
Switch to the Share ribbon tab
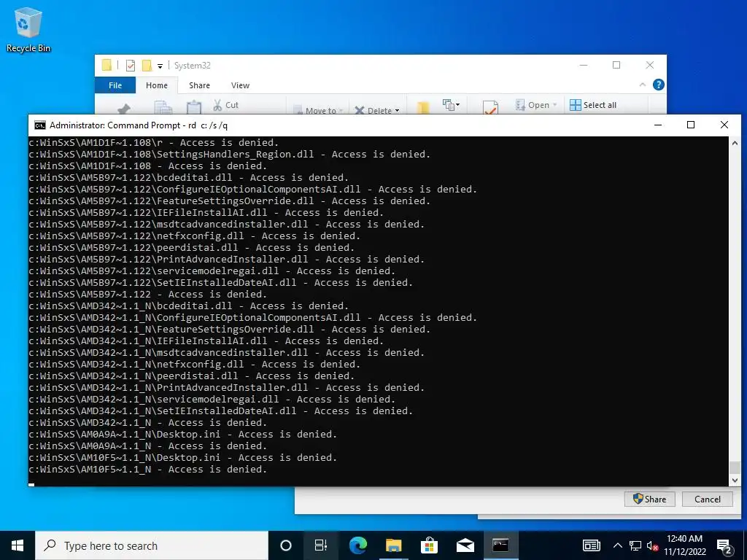click(199, 85)
